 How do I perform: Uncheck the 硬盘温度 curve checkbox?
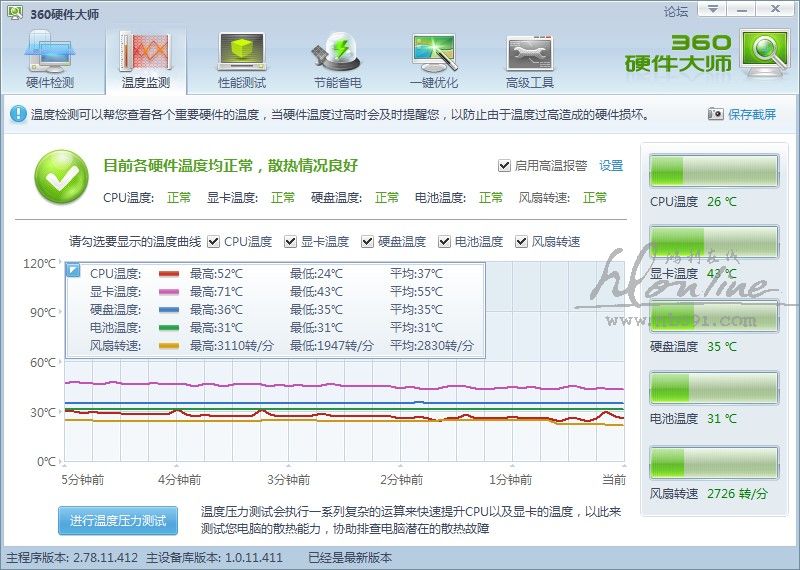point(367,242)
